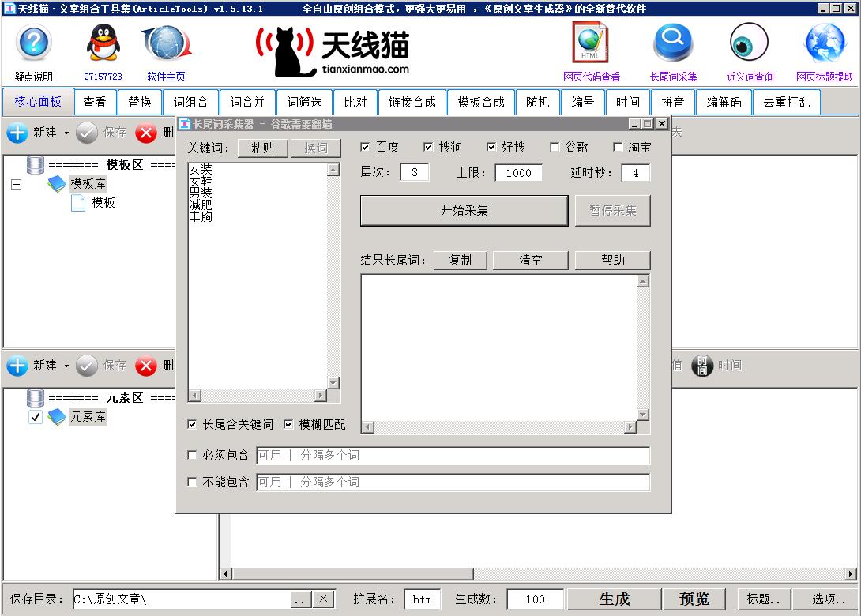Open 软件主页 globe icon

coord(167,43)
